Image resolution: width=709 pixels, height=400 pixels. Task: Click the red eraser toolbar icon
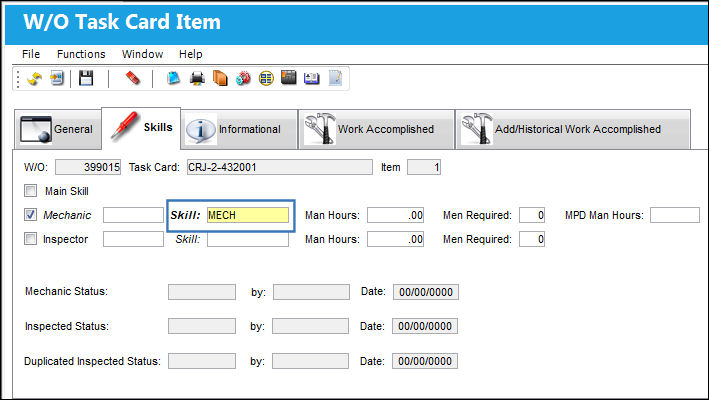click(132, 78)
